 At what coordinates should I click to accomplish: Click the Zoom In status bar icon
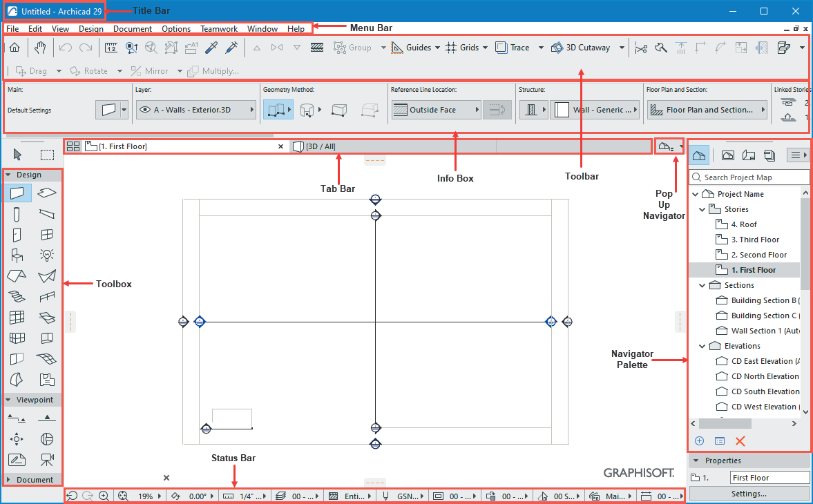[x=104, y=496]
